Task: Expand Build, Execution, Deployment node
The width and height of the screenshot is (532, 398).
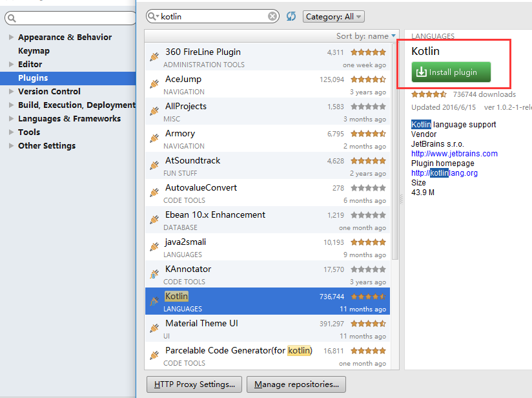Action: pyautogui.click(x=11, y=105)
